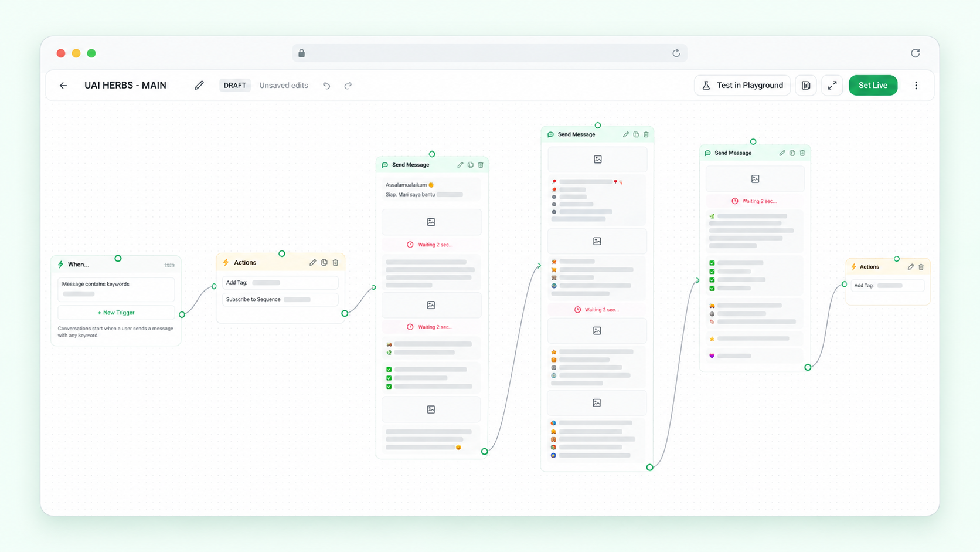Undo the last flow edit

326,86
